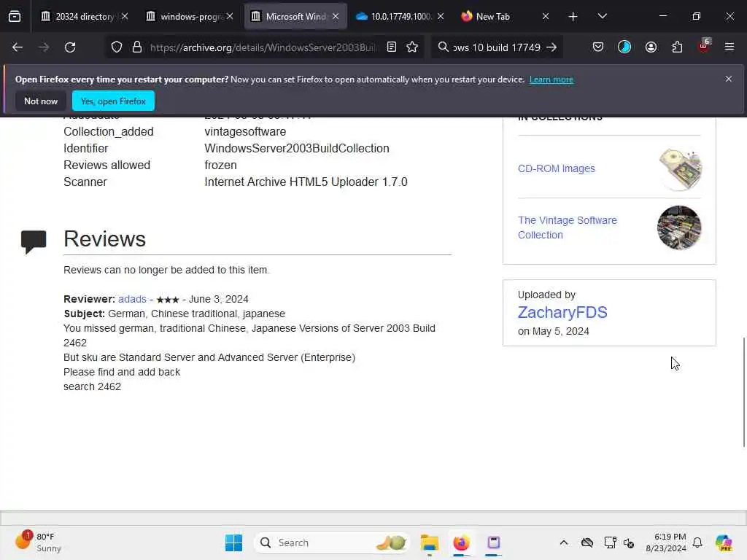This screenshot has width=747, height=560.
Task: Focus the search box with build 17749
Action: pos(496,47)
